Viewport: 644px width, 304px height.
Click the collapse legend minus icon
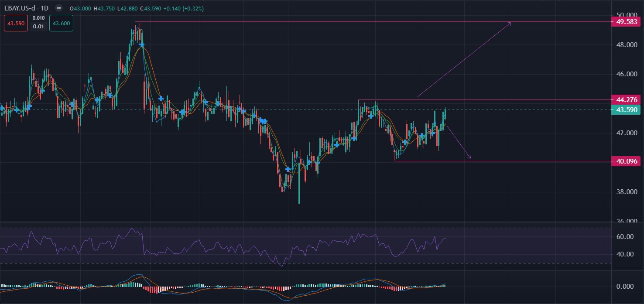click(x=59, y=8)
